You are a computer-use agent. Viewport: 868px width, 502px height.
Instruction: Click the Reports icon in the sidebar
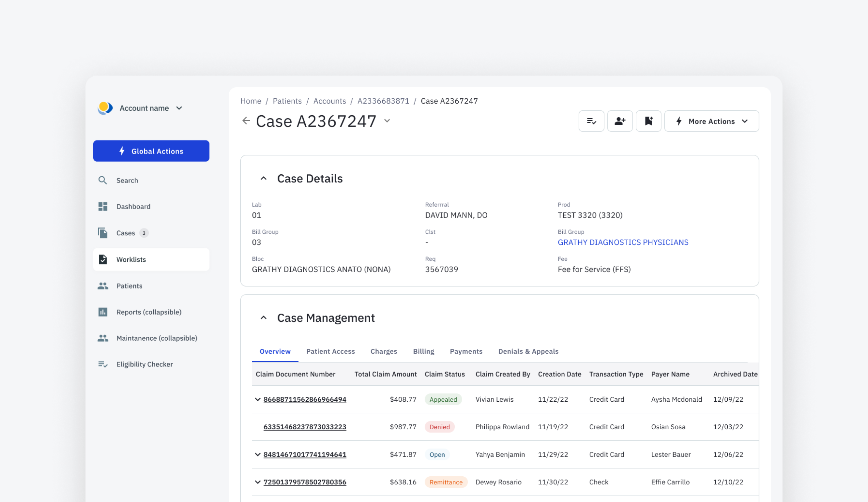coord(103,312)
